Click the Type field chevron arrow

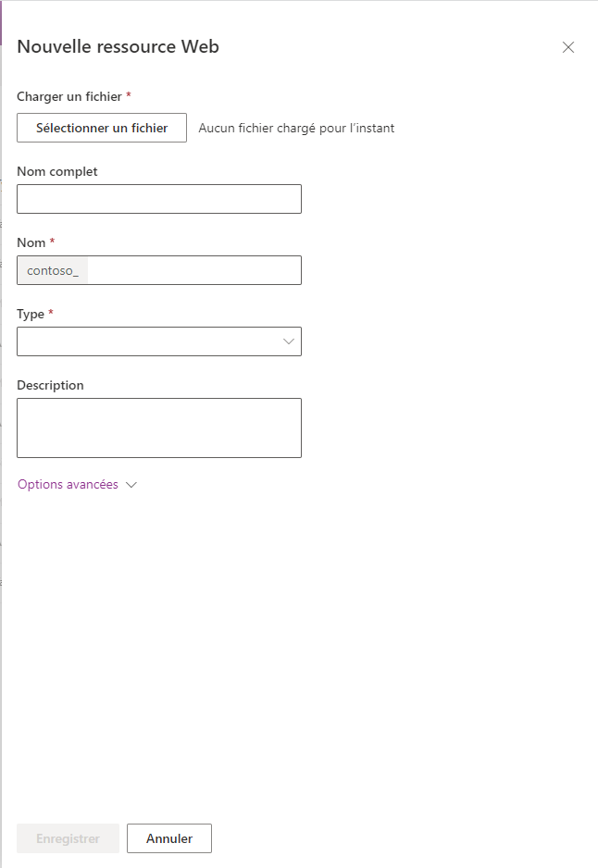287,341
